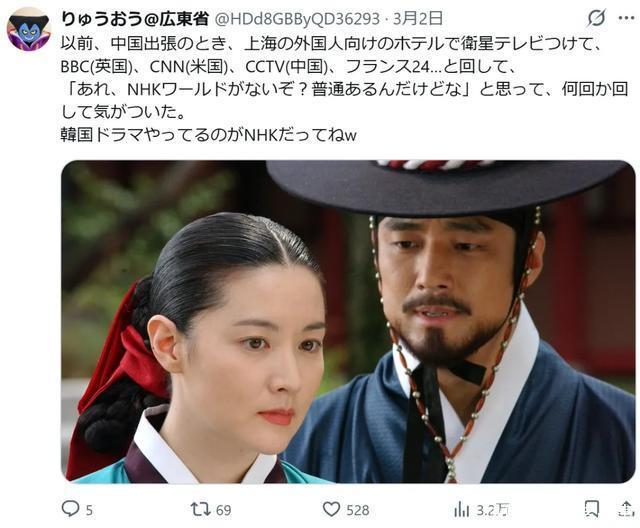Bookmark this post with the bookmark icon
Image resolution: width=640 pixels, height=528 pixels.
[x=592, y=509]
